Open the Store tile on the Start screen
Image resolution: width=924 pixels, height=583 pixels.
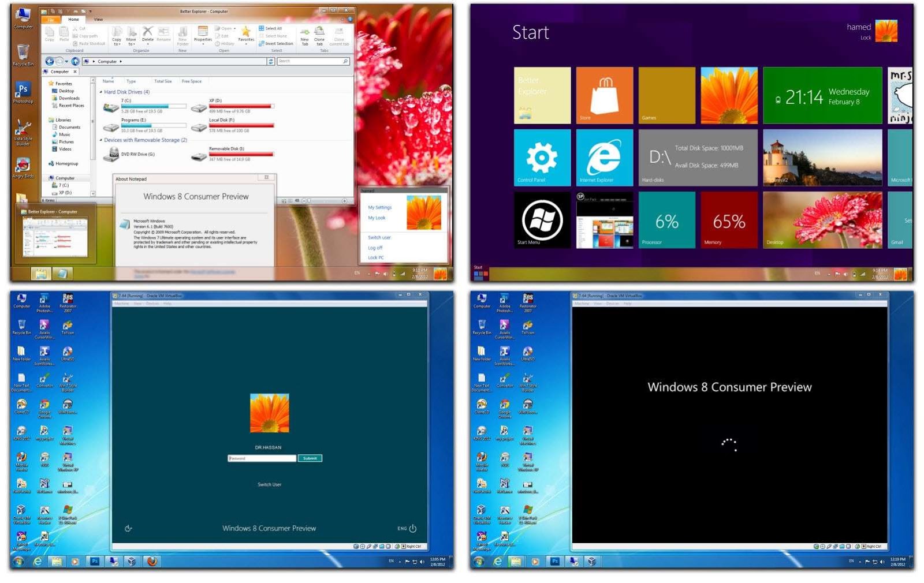(604, 95)
